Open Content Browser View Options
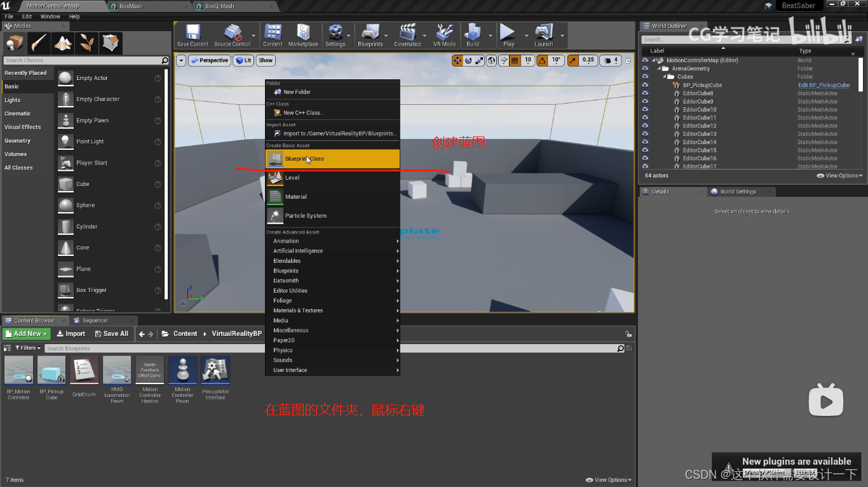This screenshot has width=868, height=487. 609,480
